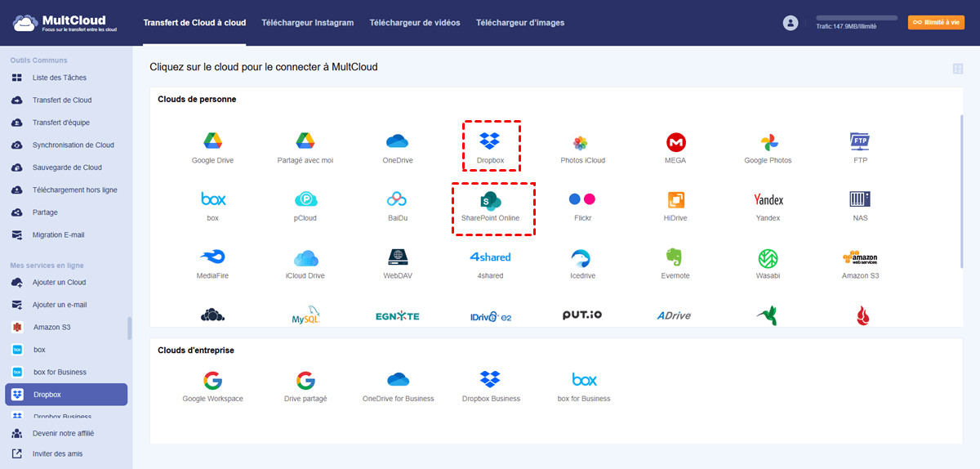Image resolution: width=980 pixels, height=469 pixels.
Task: Choose the Dropbox cloud icon
Action: pos(490,141)
